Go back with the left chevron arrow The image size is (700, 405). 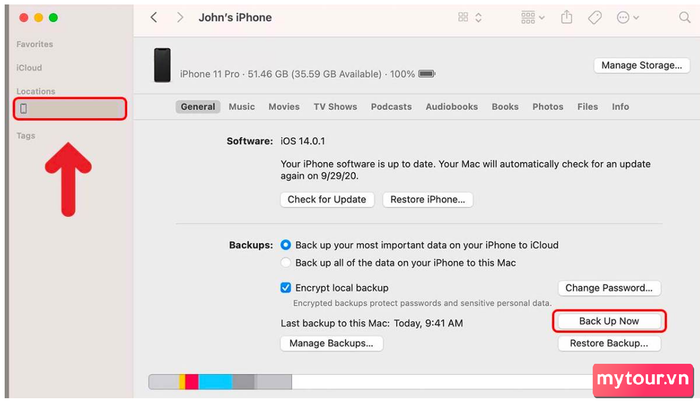tap(154, 17)
